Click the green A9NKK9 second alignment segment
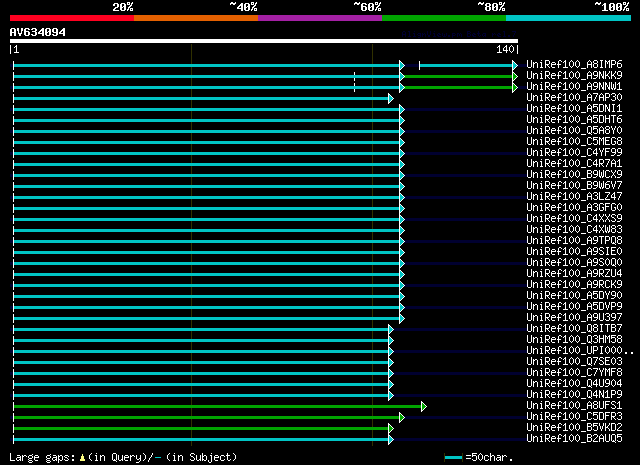 coord(458,76)
